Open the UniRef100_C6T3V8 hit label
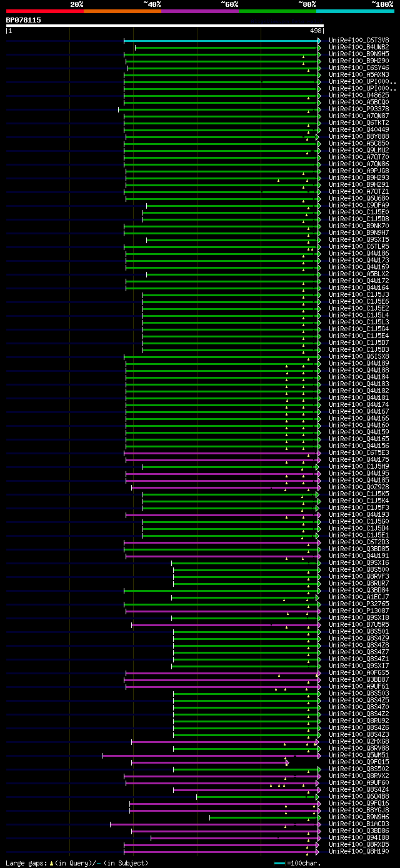The width and height of the screenshot is (400, 868). point(359,40)
